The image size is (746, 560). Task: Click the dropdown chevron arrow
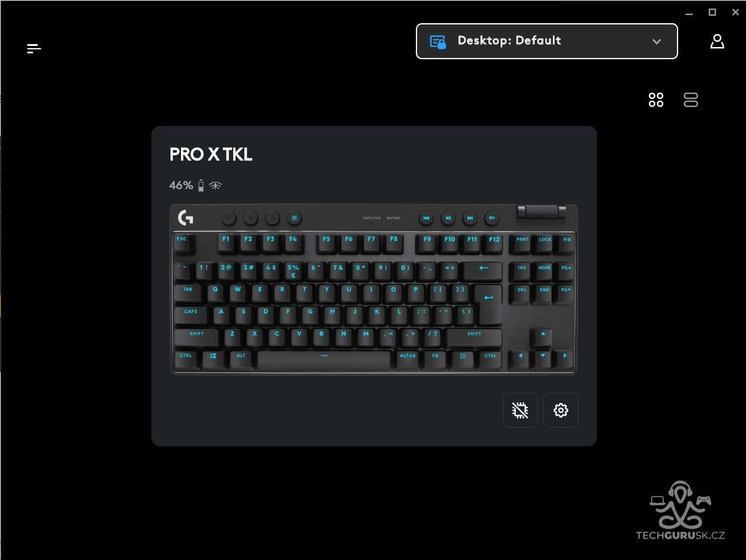tap(657, 42)
